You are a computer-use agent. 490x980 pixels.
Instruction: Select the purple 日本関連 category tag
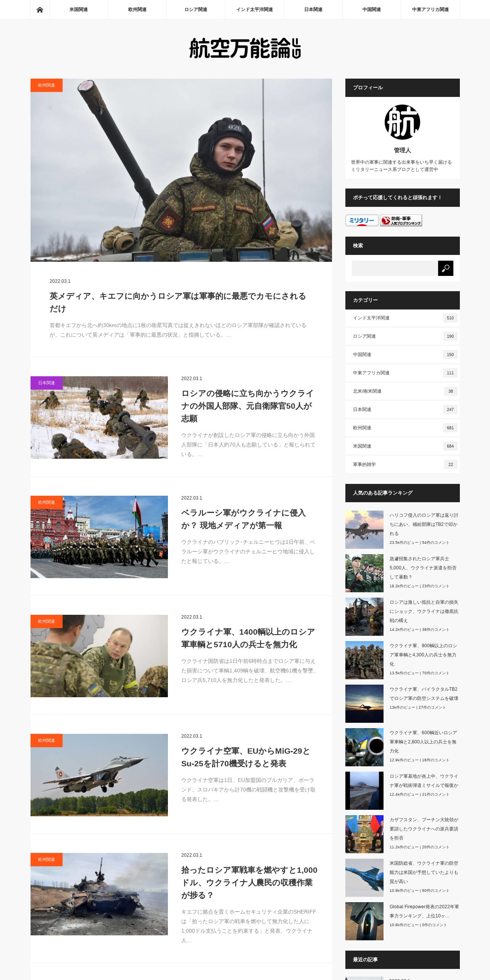coord(47,383)
